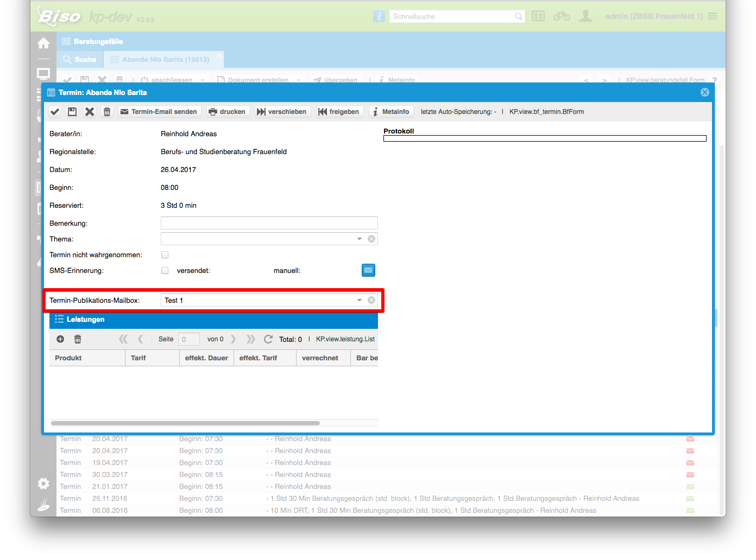Click into the Protokoll text area
This screenshot has width=756, height=560.
[545, 138]
